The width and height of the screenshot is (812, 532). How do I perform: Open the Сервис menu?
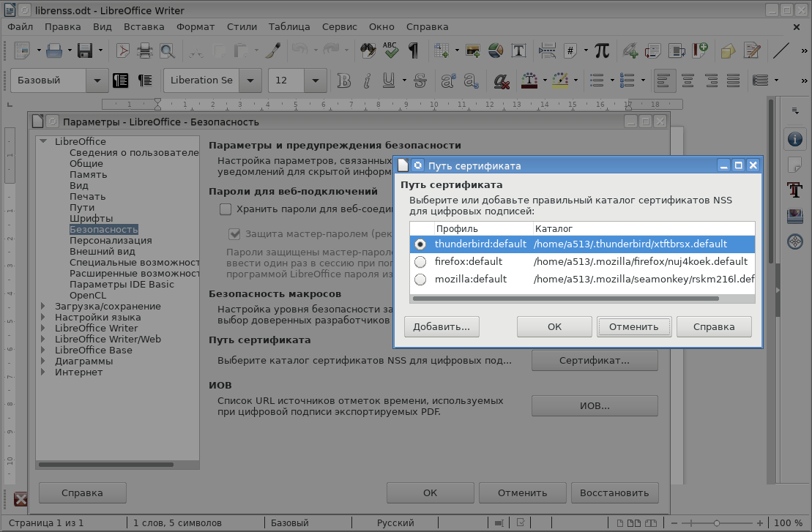(340, 27)
